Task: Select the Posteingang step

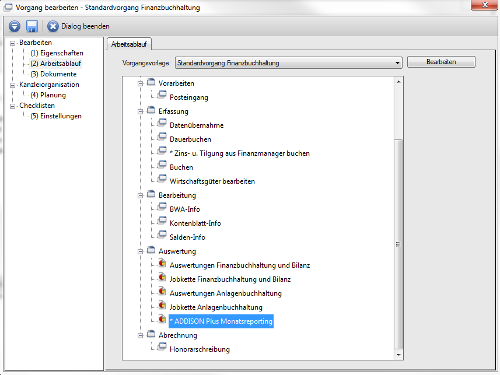Action: click(x=189, y=97)
